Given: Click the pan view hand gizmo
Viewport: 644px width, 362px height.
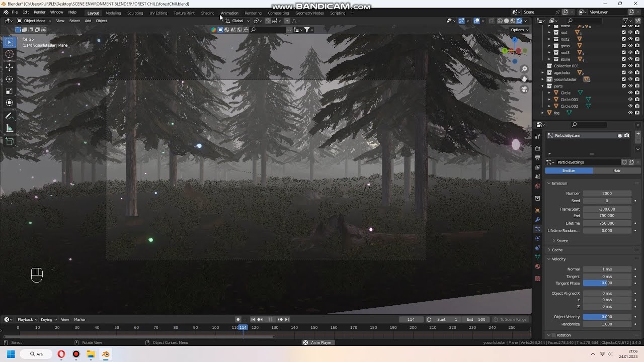Looking at the screenshot, I should (524, 79).
